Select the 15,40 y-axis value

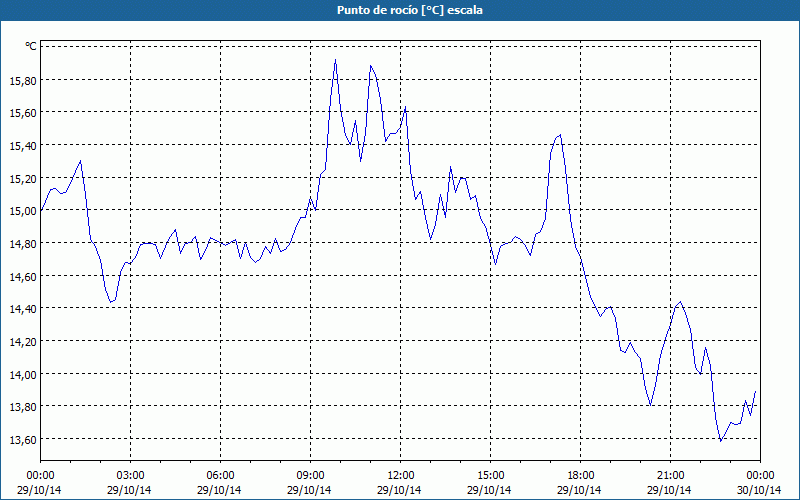[x=23, y=145]
